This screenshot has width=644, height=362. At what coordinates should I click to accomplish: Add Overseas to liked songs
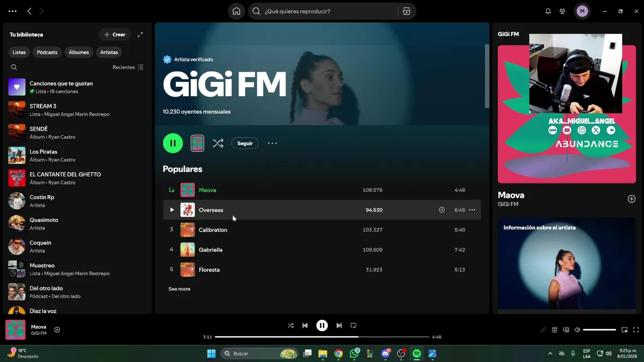[442, 210]
